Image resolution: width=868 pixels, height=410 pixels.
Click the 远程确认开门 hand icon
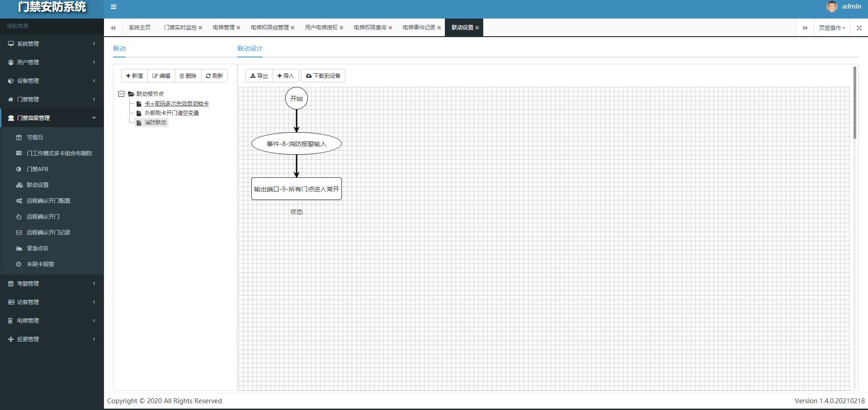click(x=19, y=217)
